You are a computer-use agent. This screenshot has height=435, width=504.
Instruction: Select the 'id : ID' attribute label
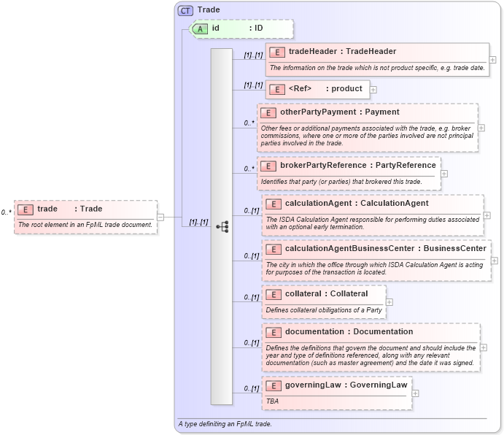tap(237, 28)
